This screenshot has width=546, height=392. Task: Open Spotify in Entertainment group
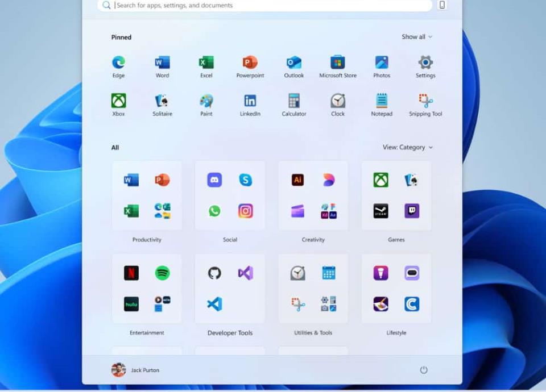coord(162,273)
